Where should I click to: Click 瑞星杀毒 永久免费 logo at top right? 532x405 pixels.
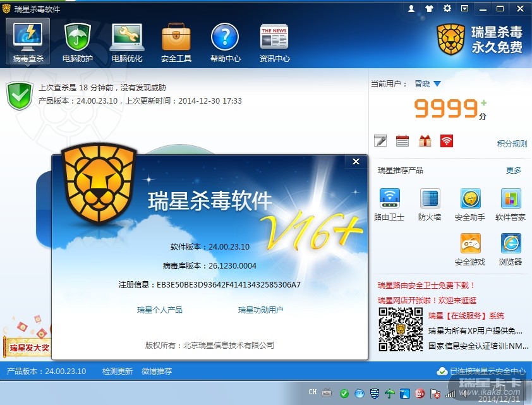click(x=479, y=40)
